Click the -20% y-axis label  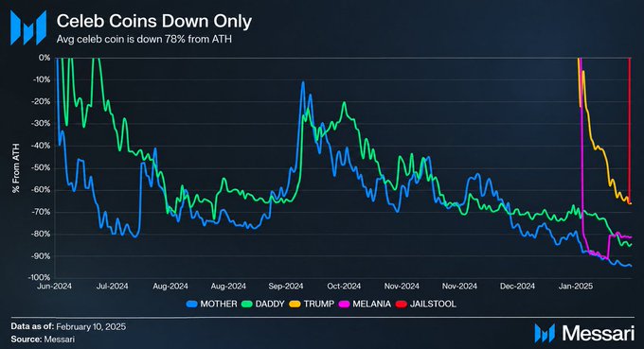[x=41, y=102]
